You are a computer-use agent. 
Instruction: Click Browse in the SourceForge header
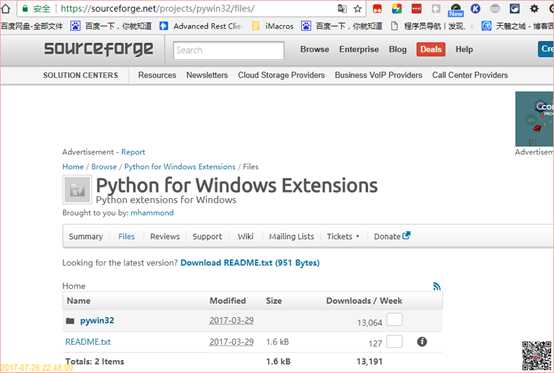click(x=314, y=49)
